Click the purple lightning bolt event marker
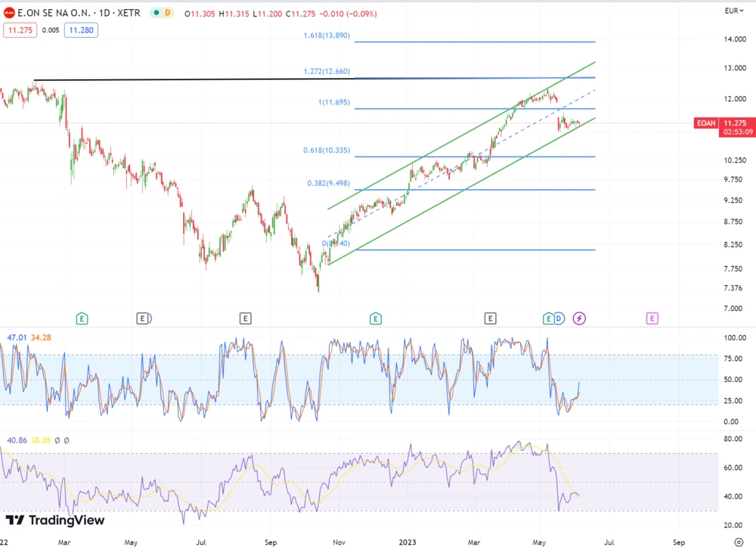Image resolution: width=756 pixels, height=550 pixels. pos(580,319)
